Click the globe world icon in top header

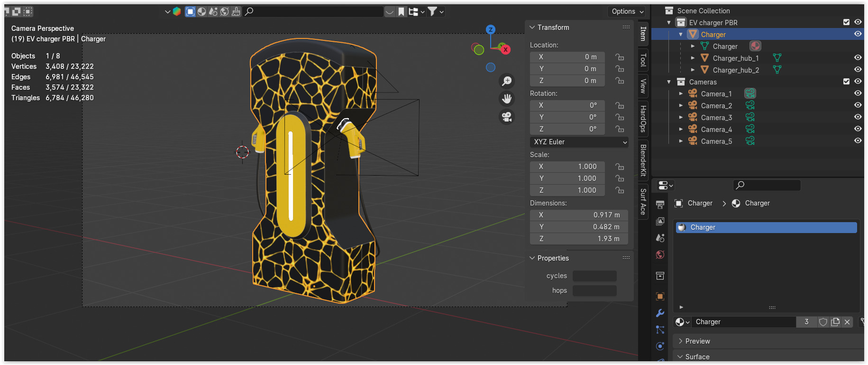[224, 11]
